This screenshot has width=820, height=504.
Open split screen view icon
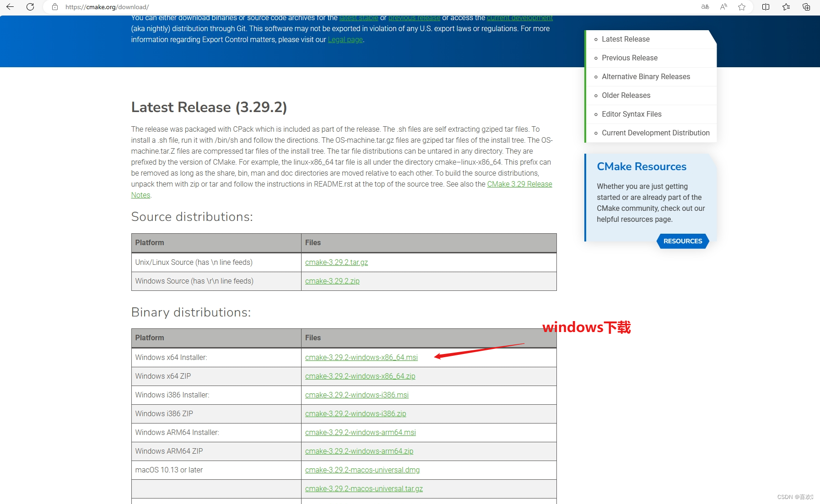point(766,7)
